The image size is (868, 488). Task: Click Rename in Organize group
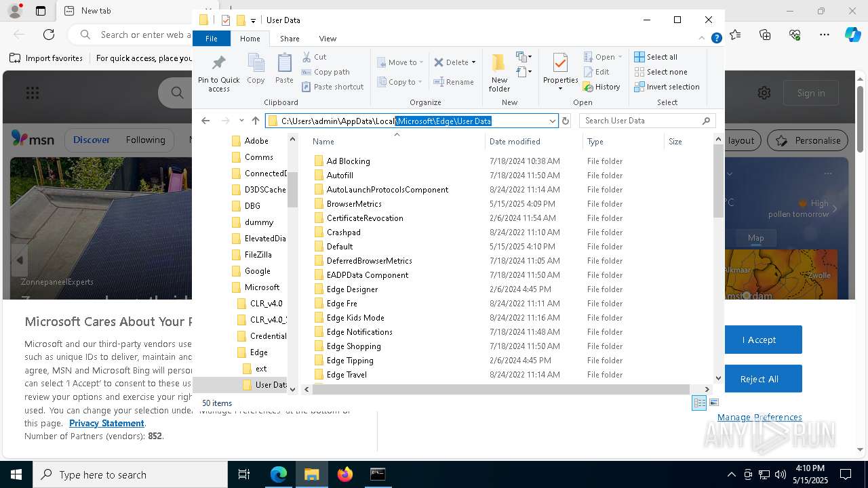(454, 82)
